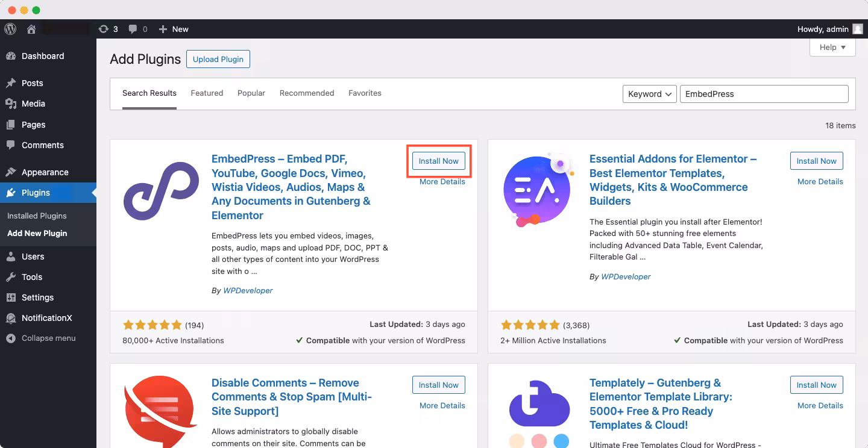Screen dimensions: 868x448
Task: Open Add New Plugin submenu item
Action: click(x=37, y=233)
